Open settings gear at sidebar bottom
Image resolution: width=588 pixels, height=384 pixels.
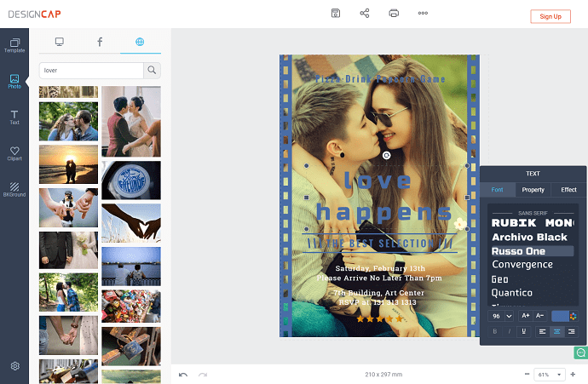point(14,366)
